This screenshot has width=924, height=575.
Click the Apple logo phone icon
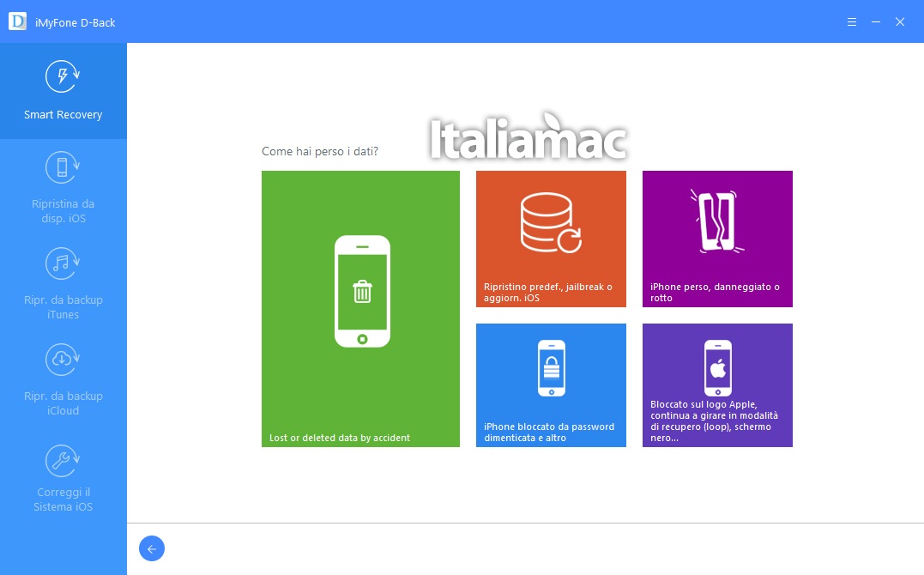[x=718, y=368]
